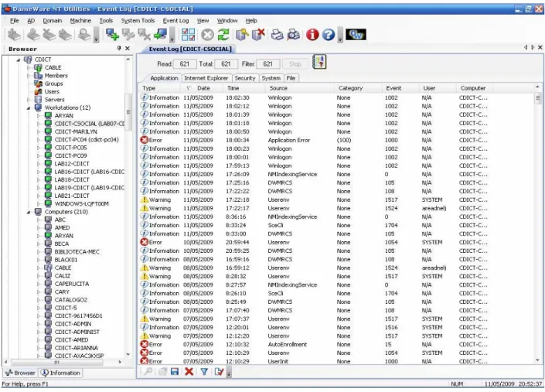
Task: Switch to the Internet Explorer log tab
Action: click(x=206, y=78)
